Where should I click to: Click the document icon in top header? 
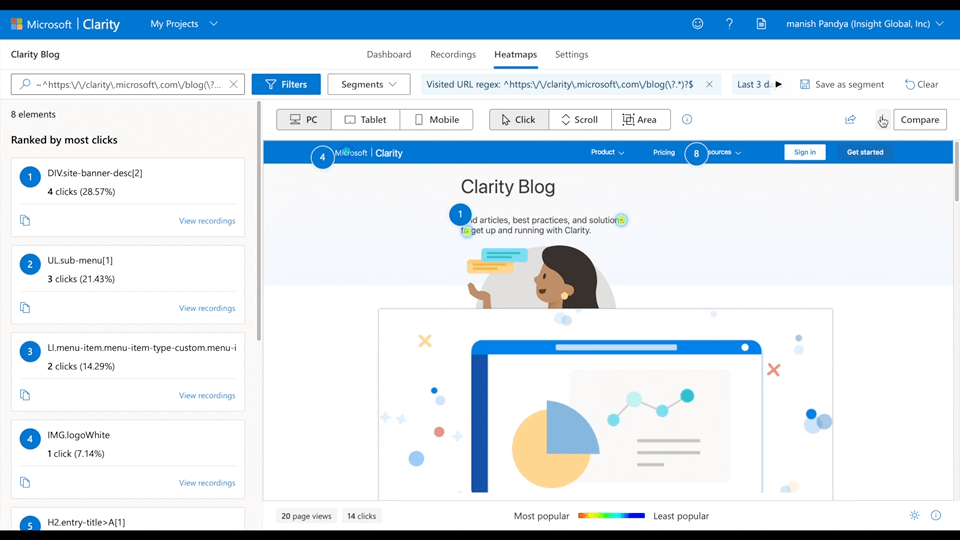(761, 24)
